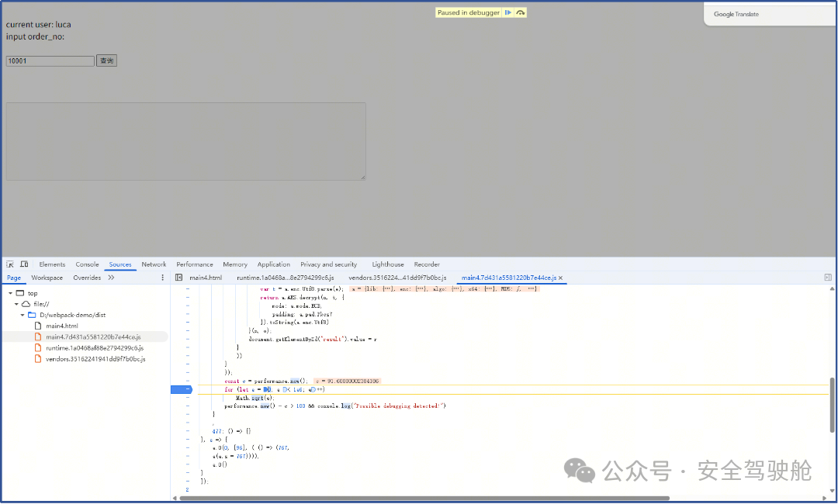
Task: Show more navigator tabs via double chevron
Action: [111, 278]
